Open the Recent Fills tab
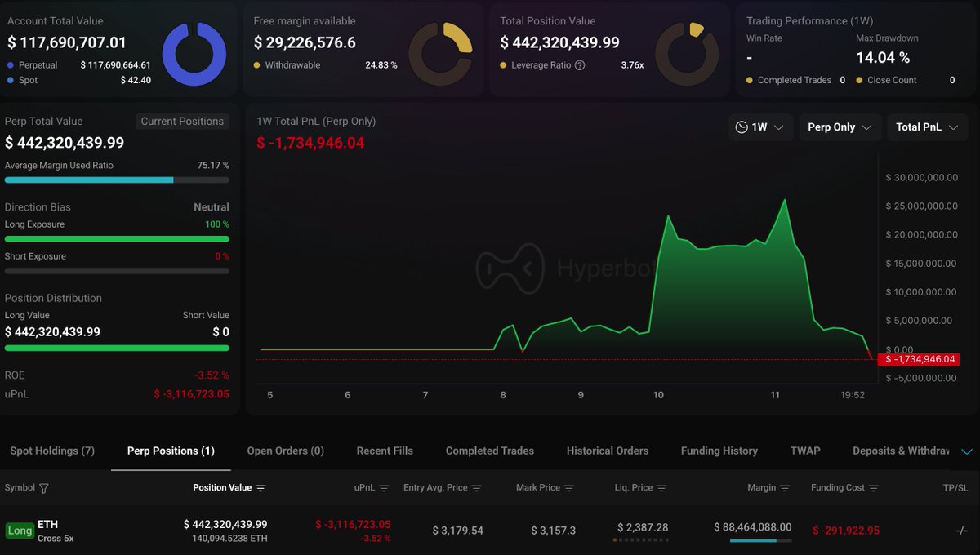The width and height of the screenshot is (980, 555). tap(385, 451)
